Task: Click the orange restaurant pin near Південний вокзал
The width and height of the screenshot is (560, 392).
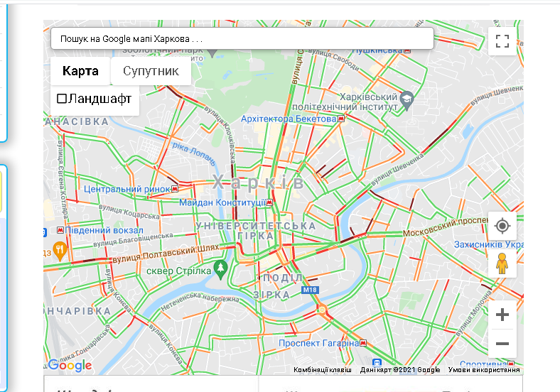Action: point(60,251)
